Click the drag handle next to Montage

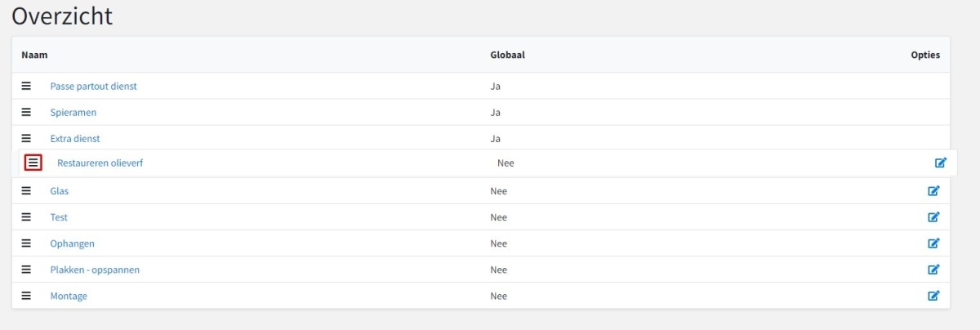tap(26, 295)
